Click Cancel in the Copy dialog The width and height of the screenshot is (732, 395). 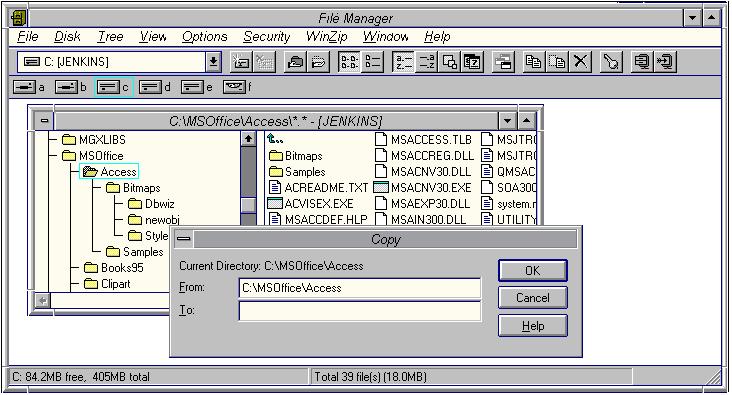(x=533, y=298)
